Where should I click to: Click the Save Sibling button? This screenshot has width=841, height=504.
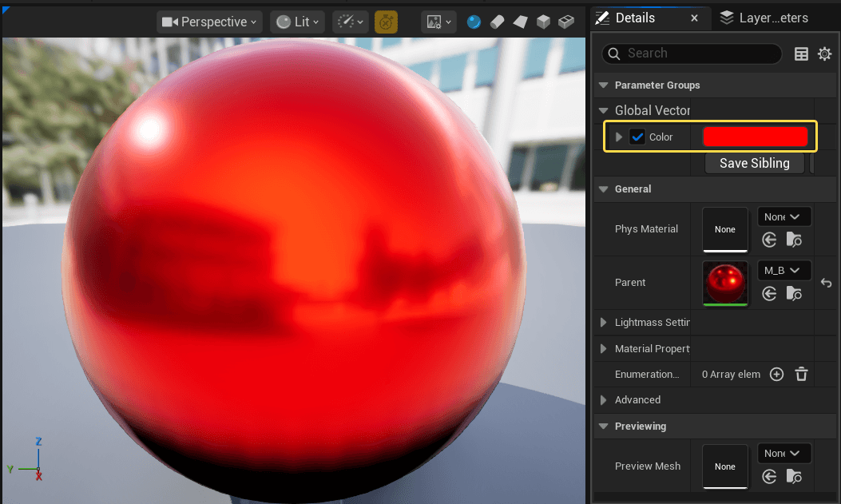(754, 163)
